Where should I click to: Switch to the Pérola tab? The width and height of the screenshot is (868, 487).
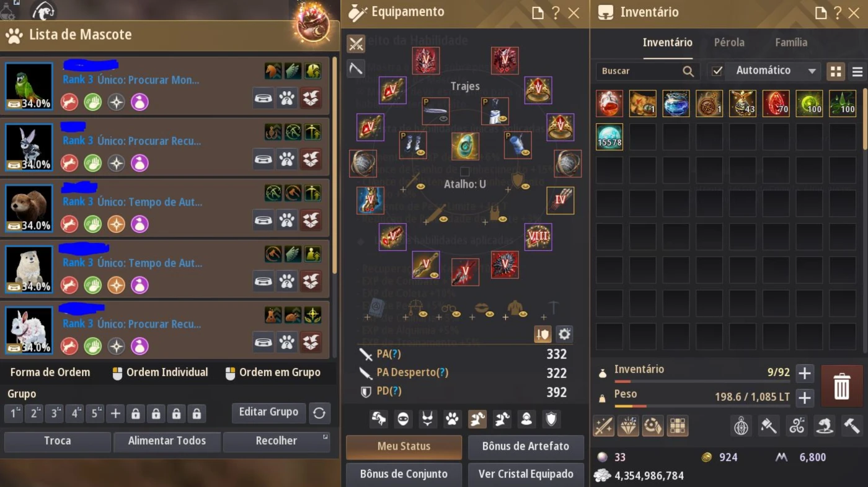pyautogui.click(x=729, y=43)
